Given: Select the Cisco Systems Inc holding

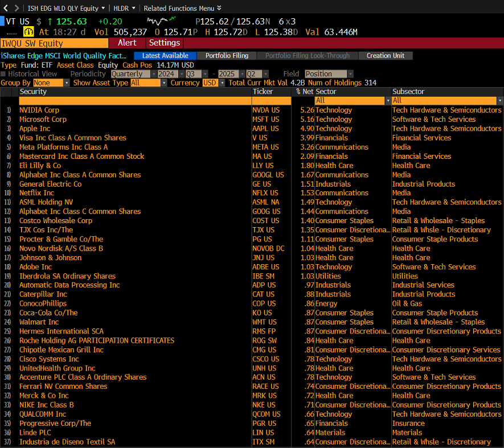Looking at the screenshot, I should coord(49,359).
